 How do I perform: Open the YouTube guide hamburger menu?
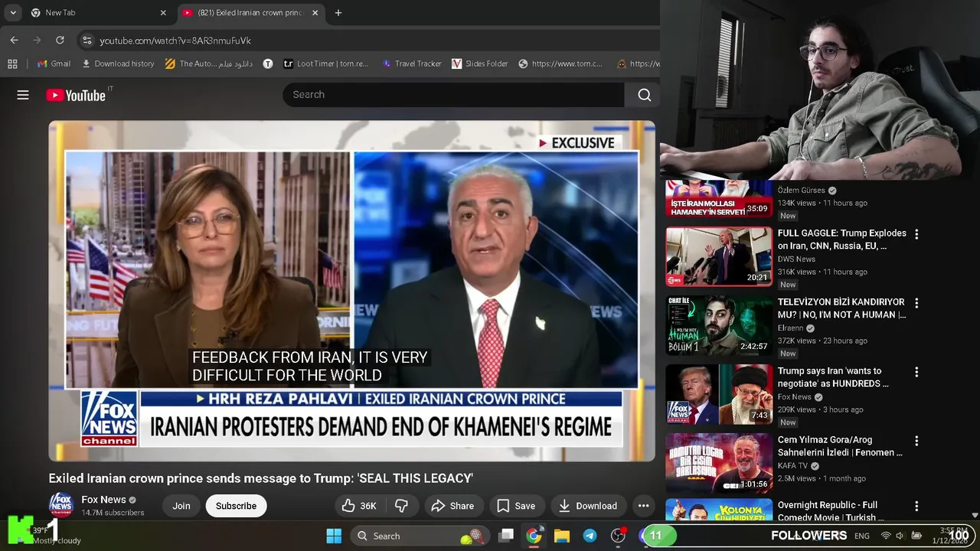pos(23,95)
